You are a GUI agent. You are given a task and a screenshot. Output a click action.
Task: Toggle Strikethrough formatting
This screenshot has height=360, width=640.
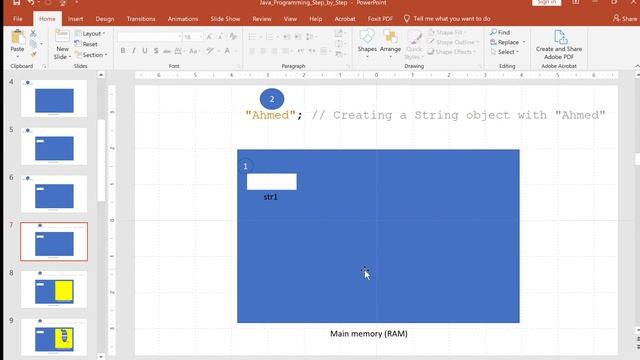pos(167,51)
